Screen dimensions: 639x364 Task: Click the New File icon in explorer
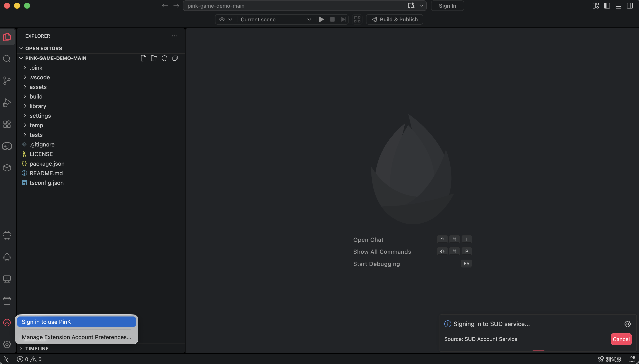coord(143,58)
